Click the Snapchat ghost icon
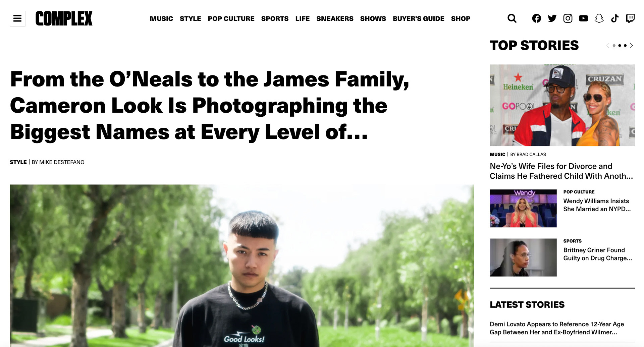Image resolution: width=644 pixels, height=347 pixels. (x=599, y=18)
